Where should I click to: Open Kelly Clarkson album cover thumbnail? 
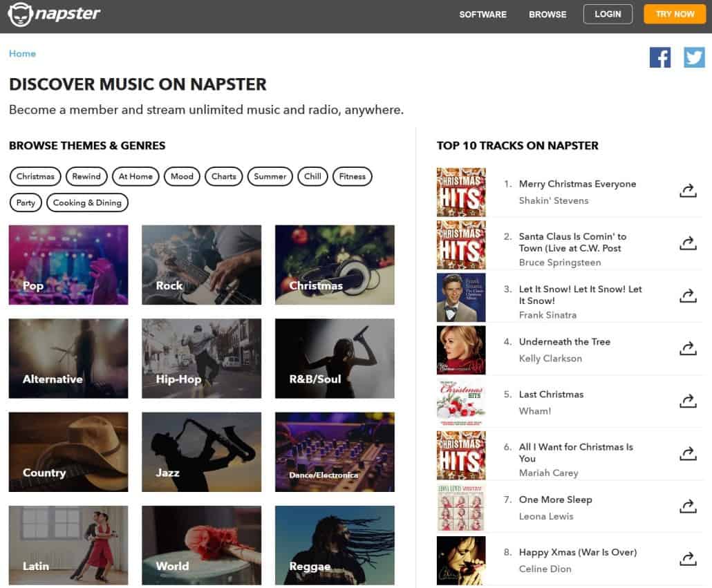(461, 350)
